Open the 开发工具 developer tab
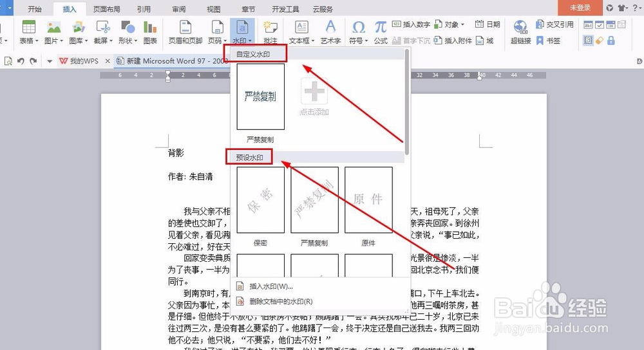 (x=285, y=8)
